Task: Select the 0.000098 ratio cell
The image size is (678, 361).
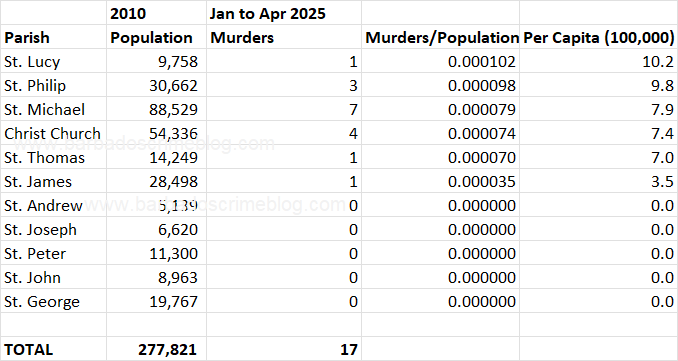Action: (x=440, y=85)
